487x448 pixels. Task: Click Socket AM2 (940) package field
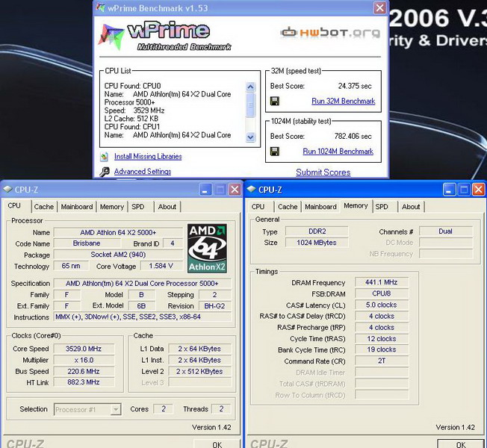click(x=118, y=255)
